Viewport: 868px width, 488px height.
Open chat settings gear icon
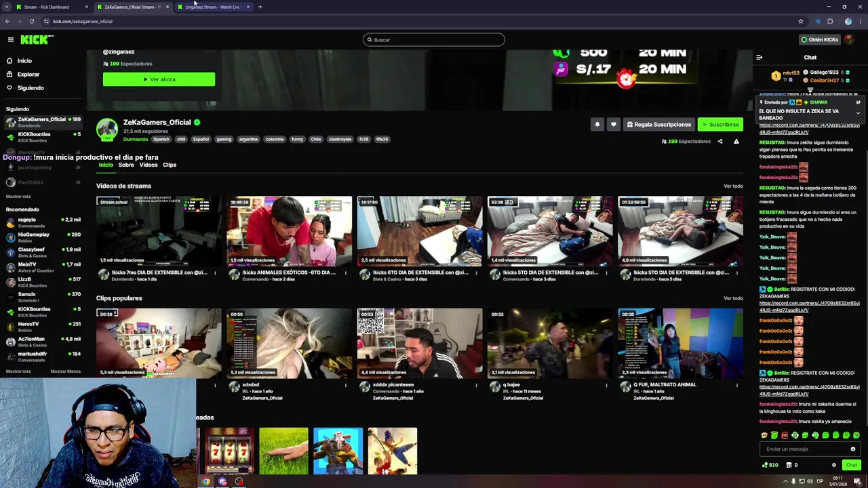click(833, 466)
